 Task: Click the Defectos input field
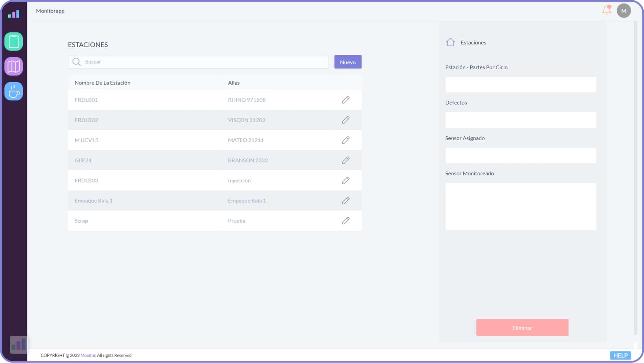520,120
